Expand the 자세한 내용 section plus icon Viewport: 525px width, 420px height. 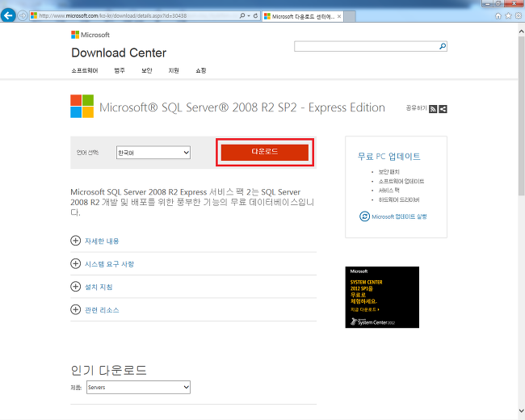(76, 241)
